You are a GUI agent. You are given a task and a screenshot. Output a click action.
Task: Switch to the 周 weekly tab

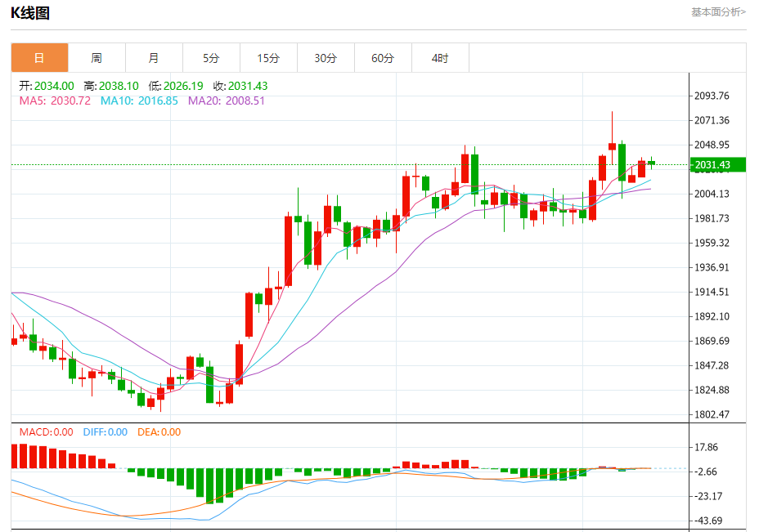point(97,58)
